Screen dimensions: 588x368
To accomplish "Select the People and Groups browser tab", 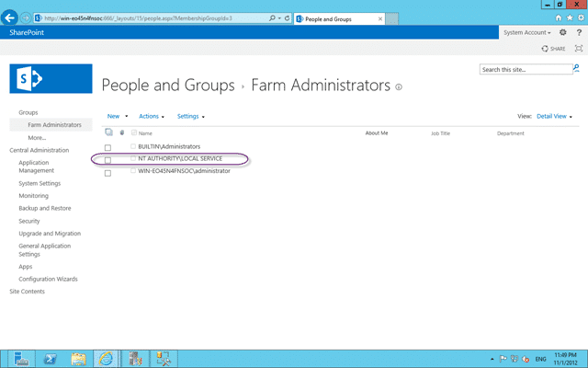I will [x=339, y=18].
